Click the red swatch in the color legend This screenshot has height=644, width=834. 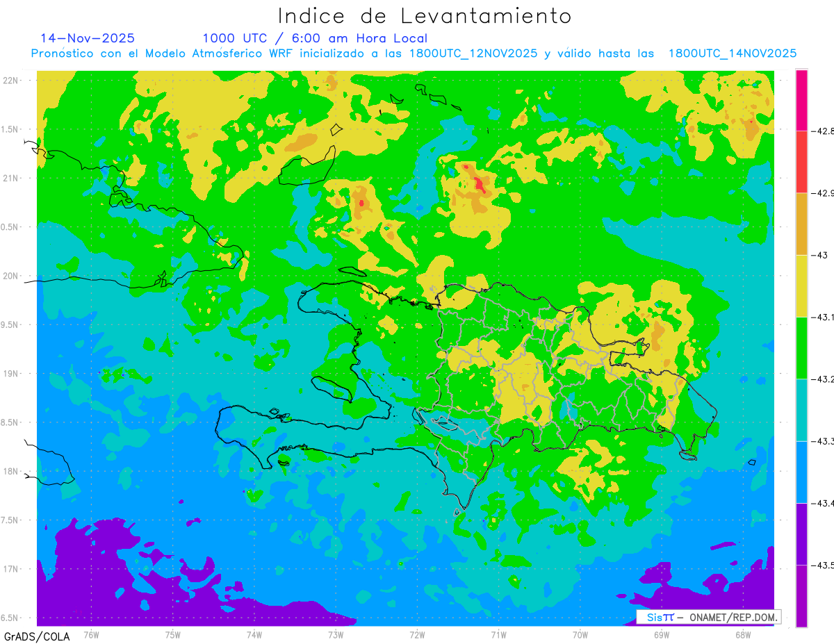pos(801,162)
